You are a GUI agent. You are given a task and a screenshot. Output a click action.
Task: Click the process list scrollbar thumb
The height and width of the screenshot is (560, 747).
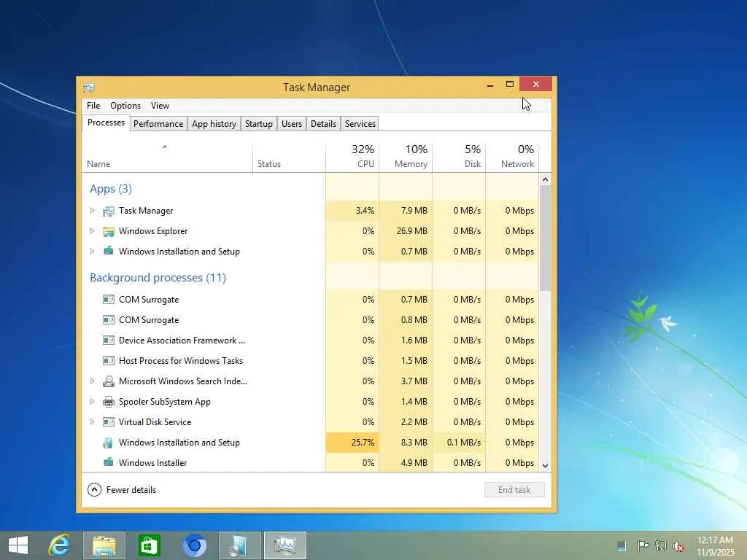click(546, 238)
